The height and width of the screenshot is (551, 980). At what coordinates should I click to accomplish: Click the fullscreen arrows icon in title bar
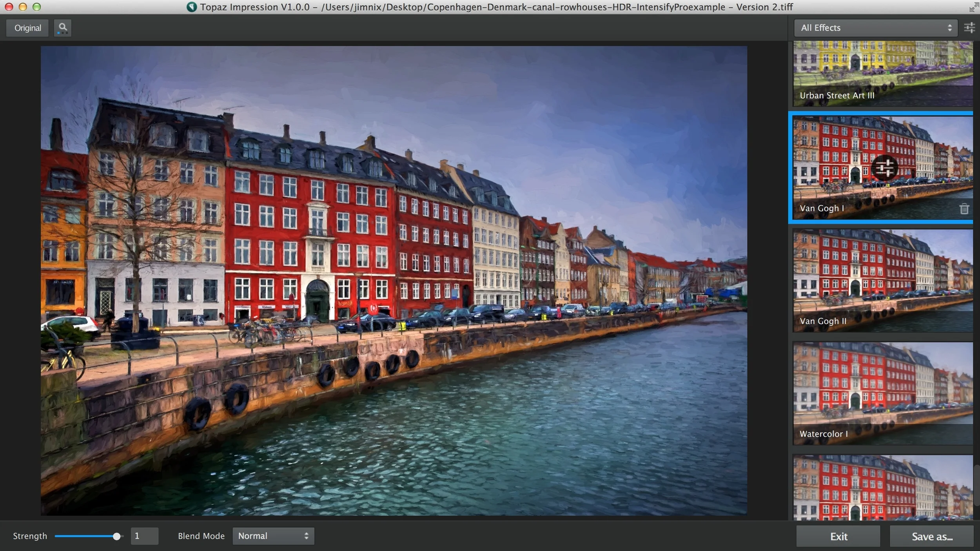[973, 7]
